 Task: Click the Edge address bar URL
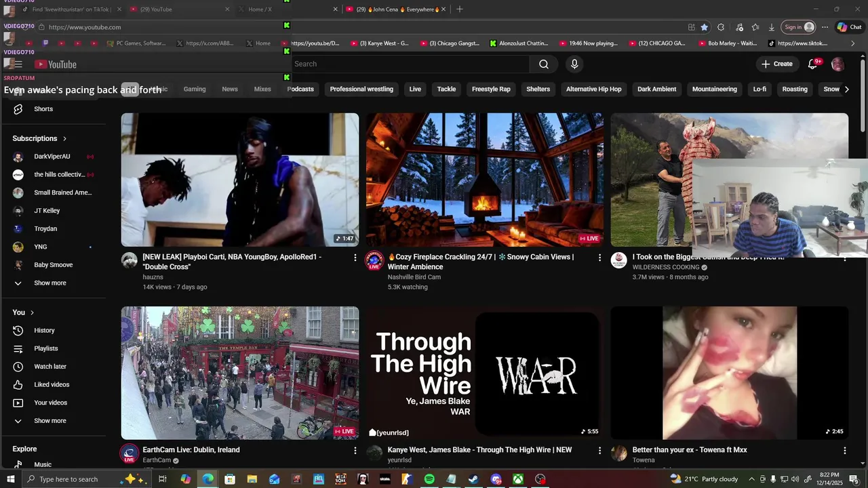click(x=85, y=27)
